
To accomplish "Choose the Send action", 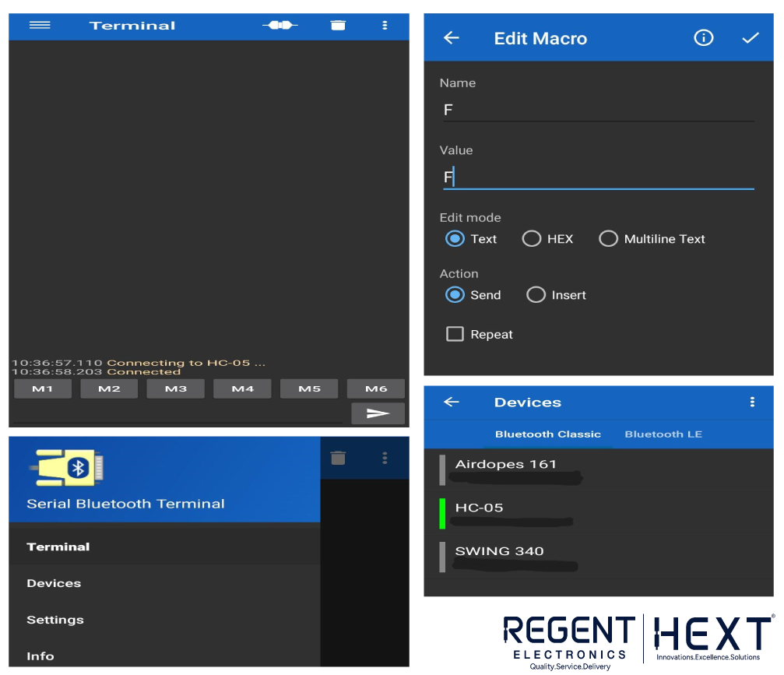I will (473, 295).
